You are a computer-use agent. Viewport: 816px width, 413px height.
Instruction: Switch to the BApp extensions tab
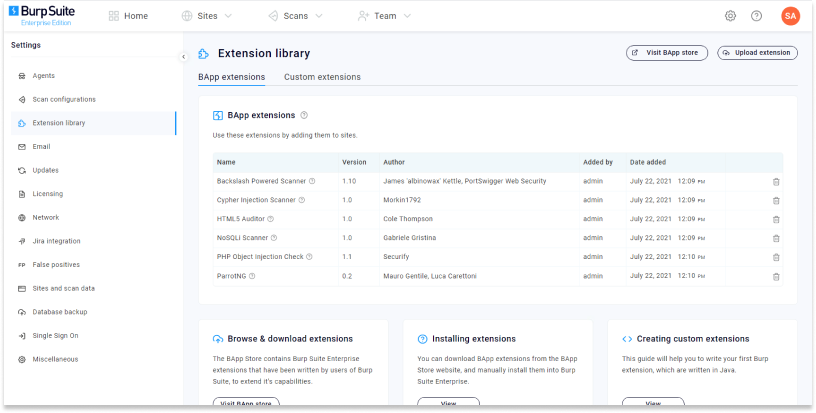click(x=232, y=77)
